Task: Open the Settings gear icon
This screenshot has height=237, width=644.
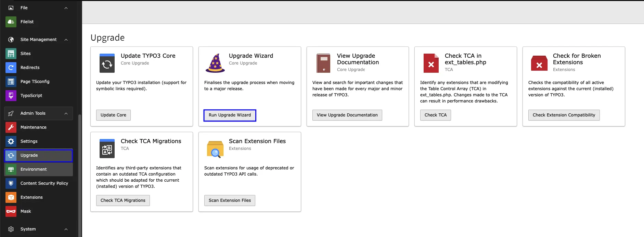Action: [x=11, y=141]
